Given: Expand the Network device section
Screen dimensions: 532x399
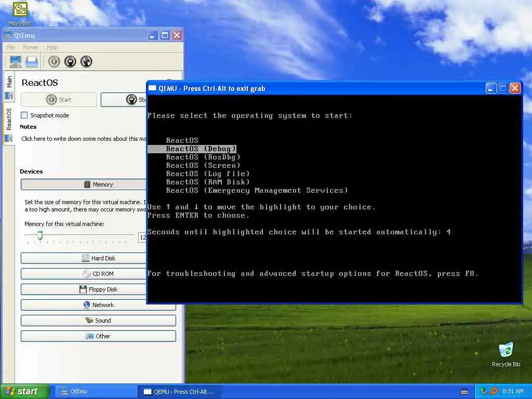Looking at the screenshot, I should [x=98, y=305].
